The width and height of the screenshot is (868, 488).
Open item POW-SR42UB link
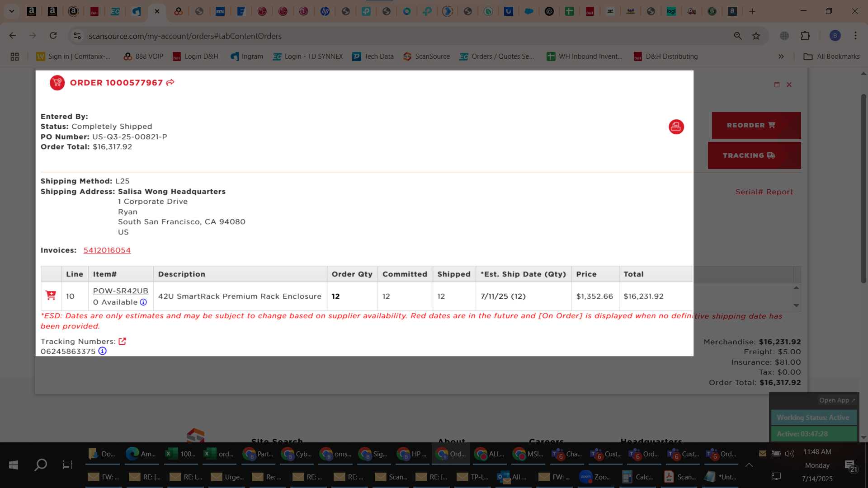(x=120, y=291)
